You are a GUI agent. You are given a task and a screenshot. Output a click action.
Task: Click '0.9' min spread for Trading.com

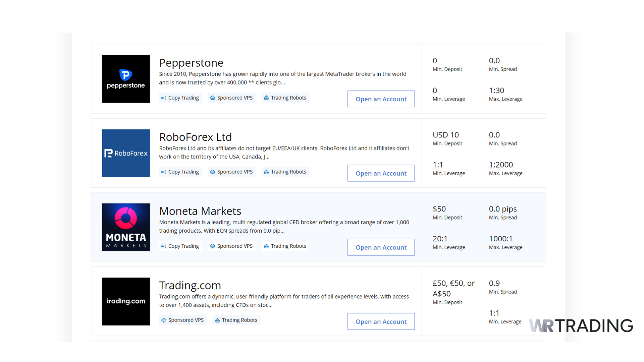pyautogui.click(x=494, y=283)
